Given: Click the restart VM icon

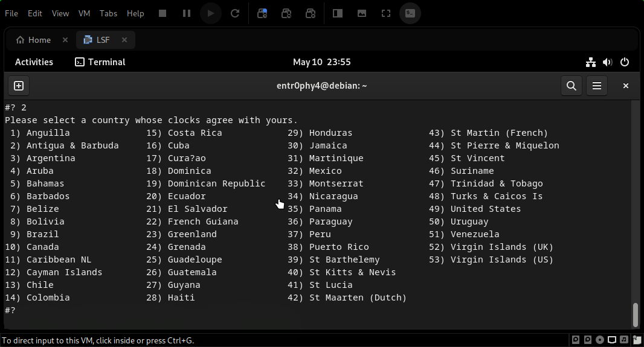Looking at the screenshot, I should tap(235, 13).
